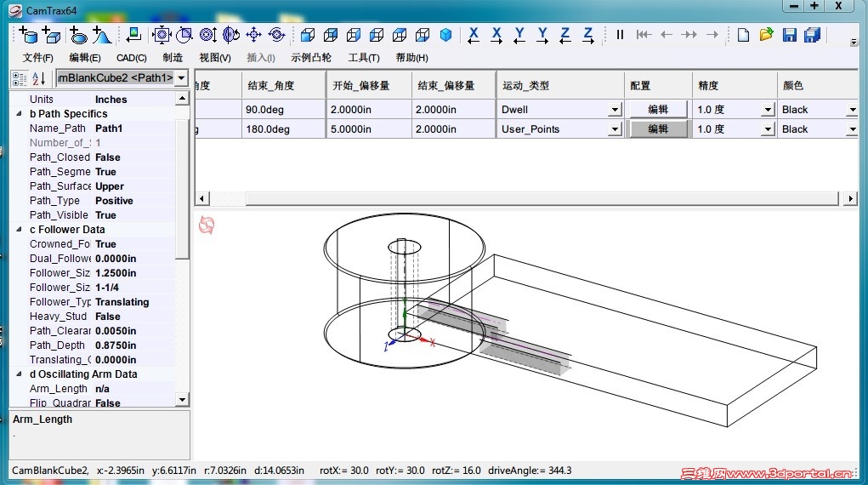Choose the solid blue cube display mode

click(x=445, y=35)
